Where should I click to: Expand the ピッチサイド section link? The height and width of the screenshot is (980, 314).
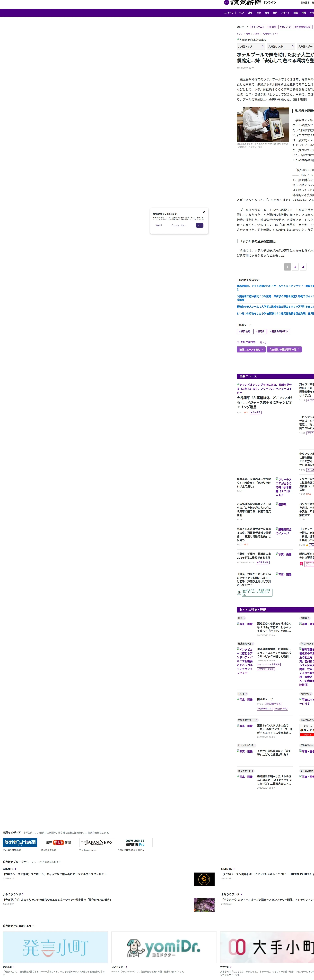246,771
